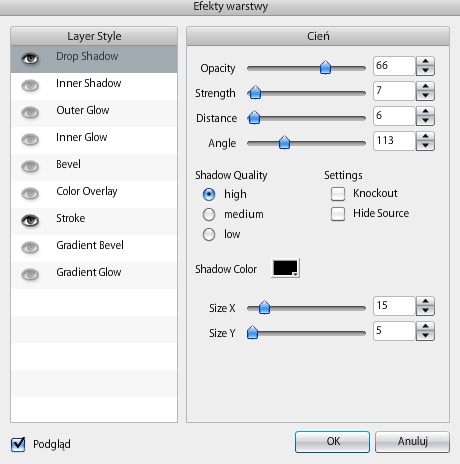Image resolution: width=460 pixels, height=464 pixels.
Task: Select the Bevel style entry
Action: pyautogui.click(x=94, y=167)
